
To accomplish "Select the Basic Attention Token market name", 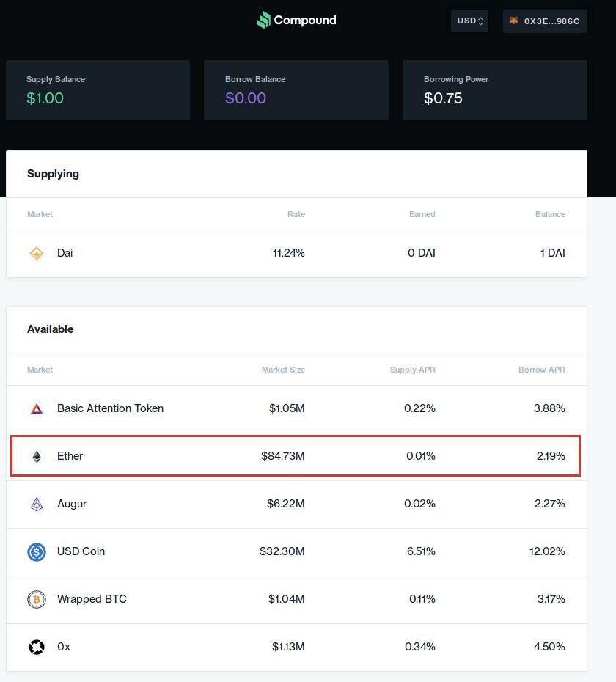I will 111,408.
